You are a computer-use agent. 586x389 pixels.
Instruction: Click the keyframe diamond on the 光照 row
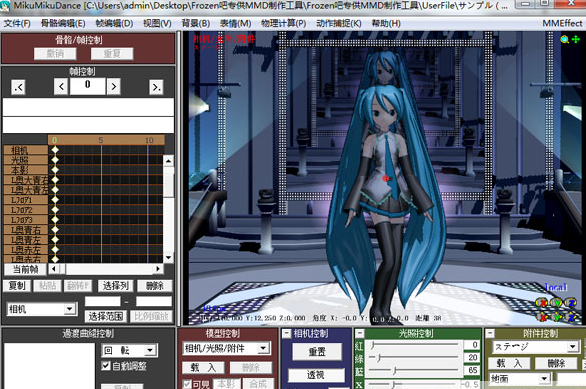click(55, 160)
